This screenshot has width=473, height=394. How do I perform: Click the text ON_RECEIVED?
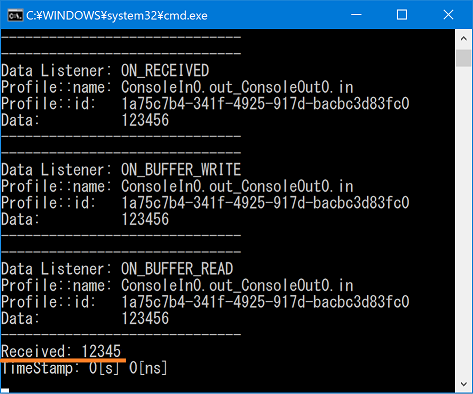click(165, 71)
